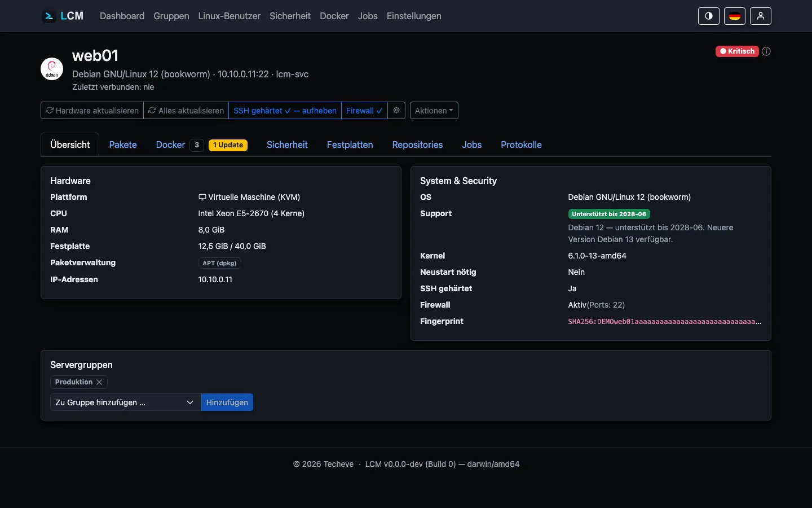Image resolution: width=812 pixels, height=508 pixels.
Task: Open the user account menu
Action: [x=761, y=16]
